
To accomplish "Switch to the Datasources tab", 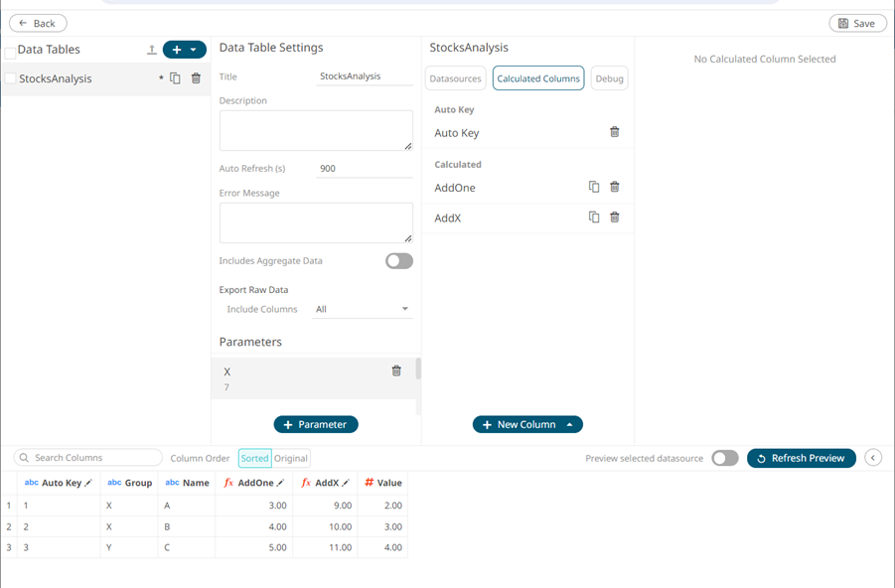I will click(455, 78).
